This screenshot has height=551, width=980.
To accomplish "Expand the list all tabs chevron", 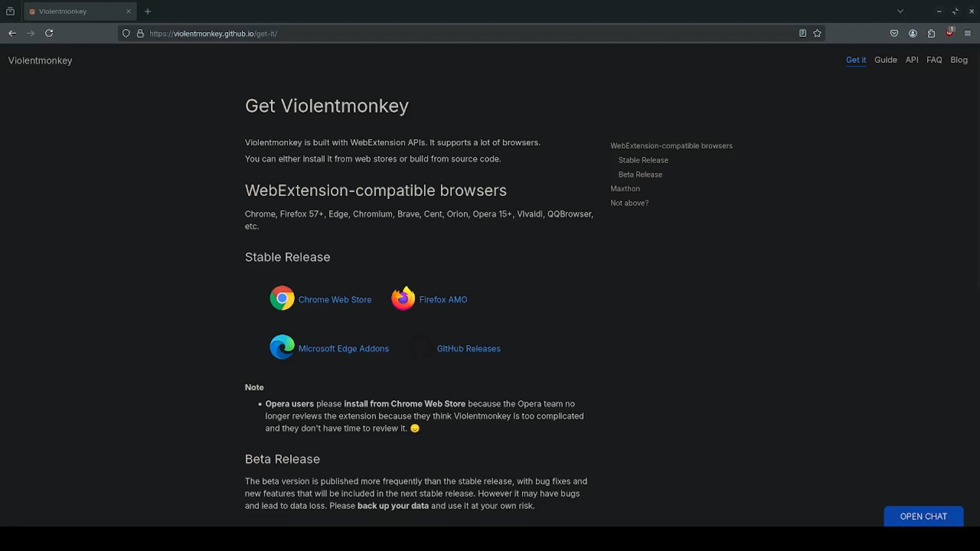I will tap(900, 11).
